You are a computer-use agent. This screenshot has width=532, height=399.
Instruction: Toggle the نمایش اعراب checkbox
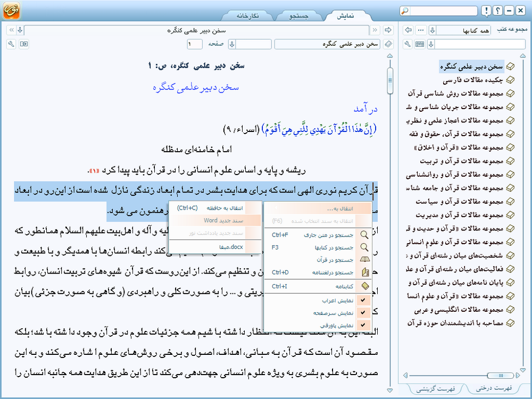point(363,300)
